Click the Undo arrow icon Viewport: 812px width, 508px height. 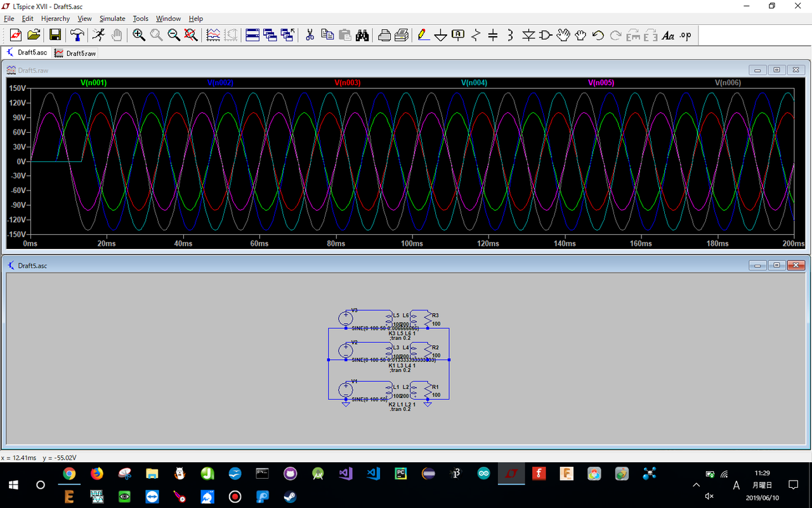coord(598,35)
